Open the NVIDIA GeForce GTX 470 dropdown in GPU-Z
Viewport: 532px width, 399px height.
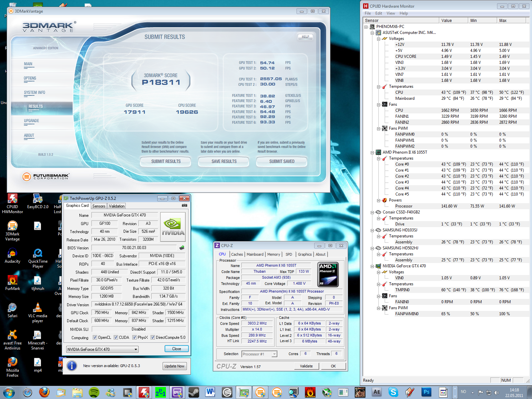(x=102, y=349)
